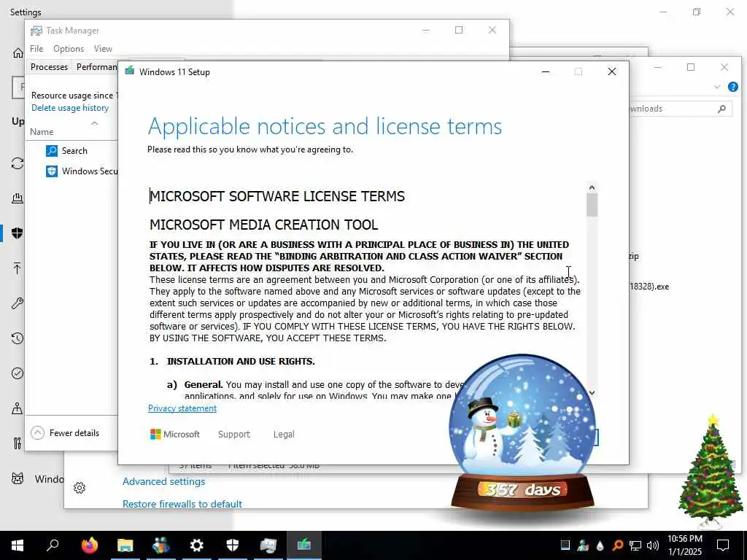The height and width of the screenshot is (560, 747).
Task: Switch to Performance tab in Task Manager
Action: 97,66
